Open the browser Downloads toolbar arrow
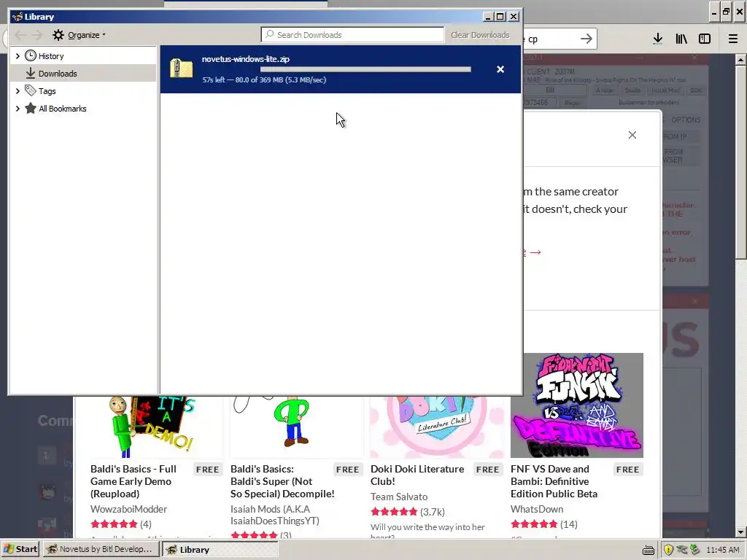 [657, 39]
